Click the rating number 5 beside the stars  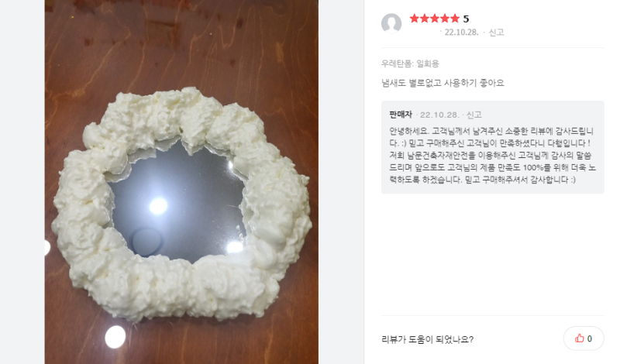[x=467, y=19]
